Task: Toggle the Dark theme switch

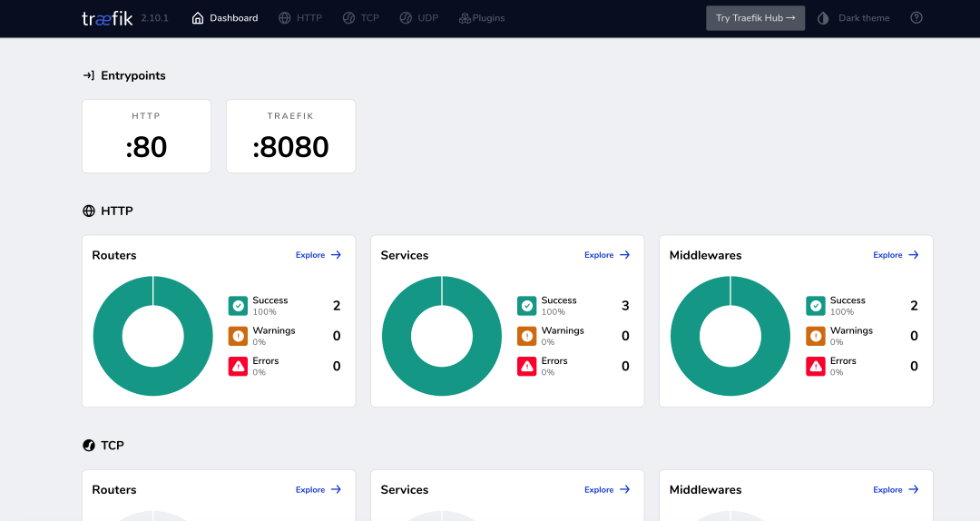Action: (x=853, y=18)
